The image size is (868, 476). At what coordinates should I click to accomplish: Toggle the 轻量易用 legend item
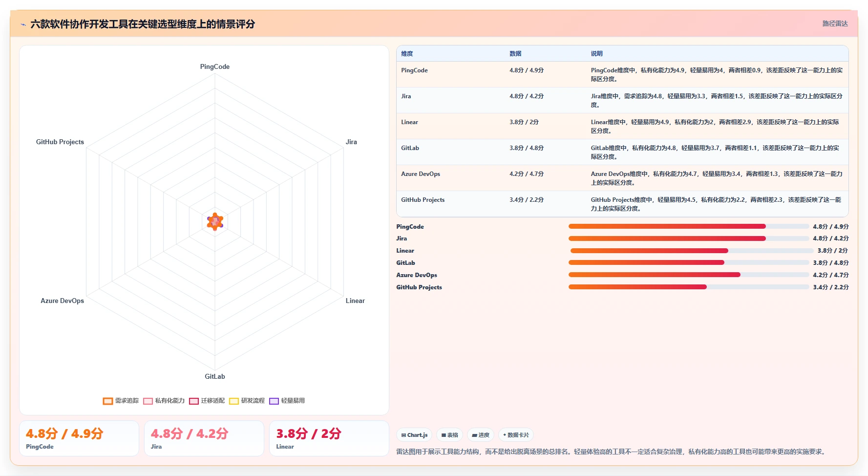click(x=287, y=401)
